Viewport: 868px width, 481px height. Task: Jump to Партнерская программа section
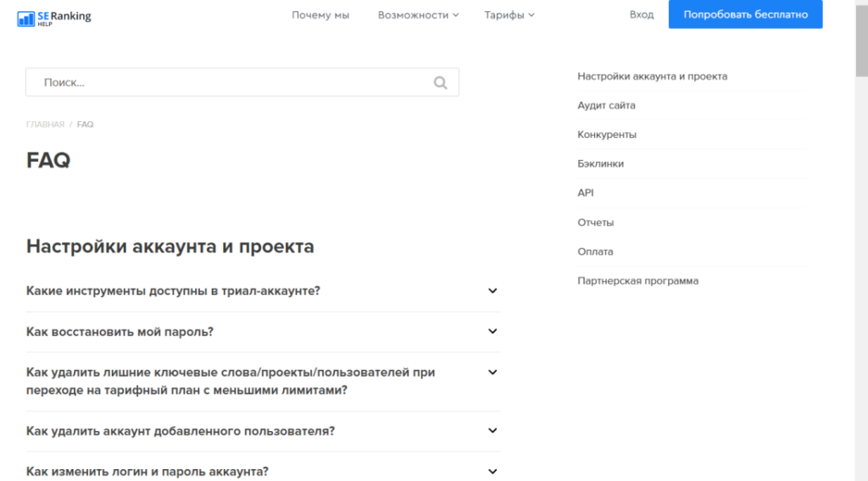[x=637, y=281]
